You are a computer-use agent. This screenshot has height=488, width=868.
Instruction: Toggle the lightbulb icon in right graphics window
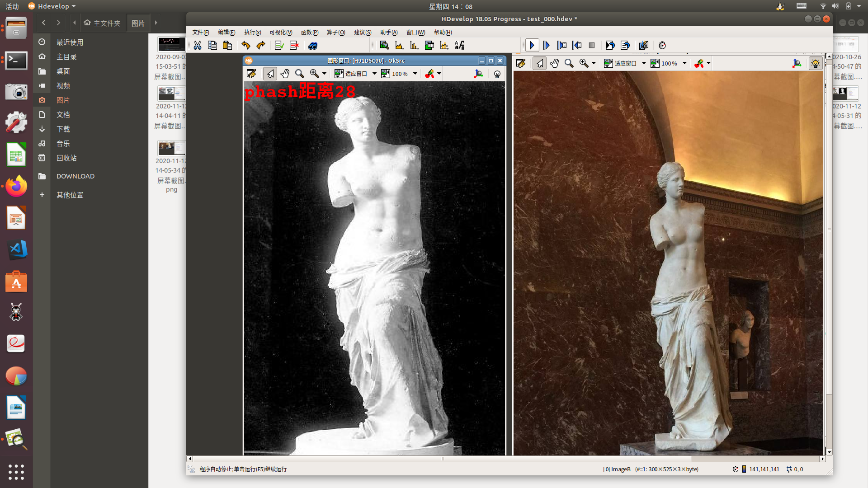point(815,64)
